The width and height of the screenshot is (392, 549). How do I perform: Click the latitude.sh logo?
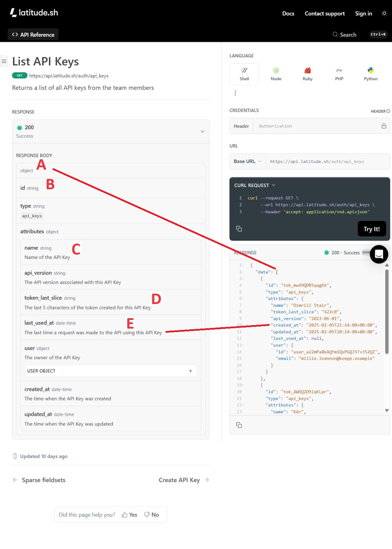click(34, 13)
